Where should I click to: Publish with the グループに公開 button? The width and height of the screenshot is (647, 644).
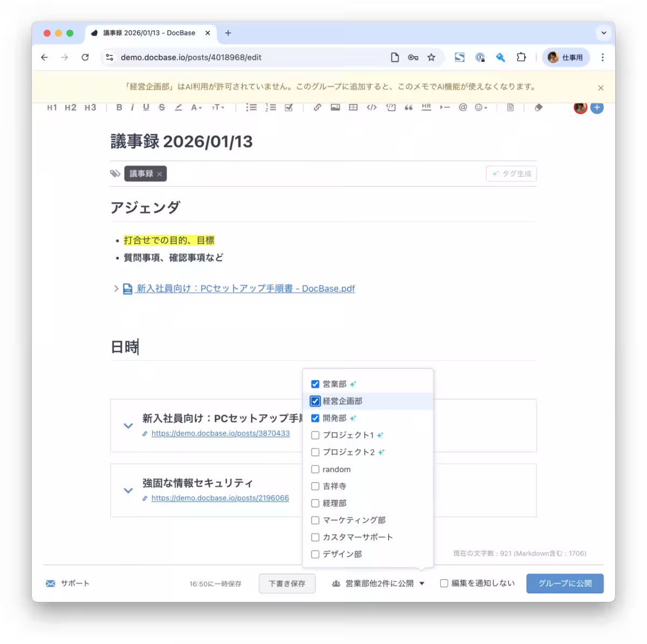click(565, 584)
